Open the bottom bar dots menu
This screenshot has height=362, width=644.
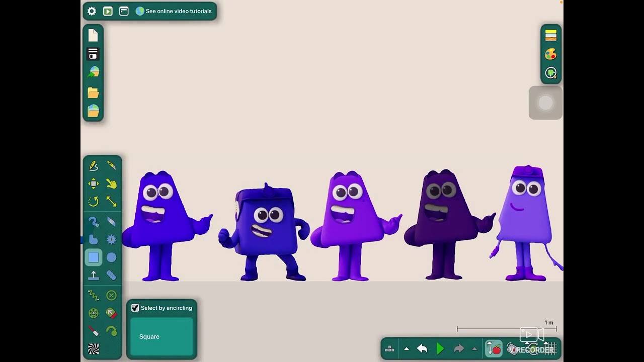click(x=389, y=349)
